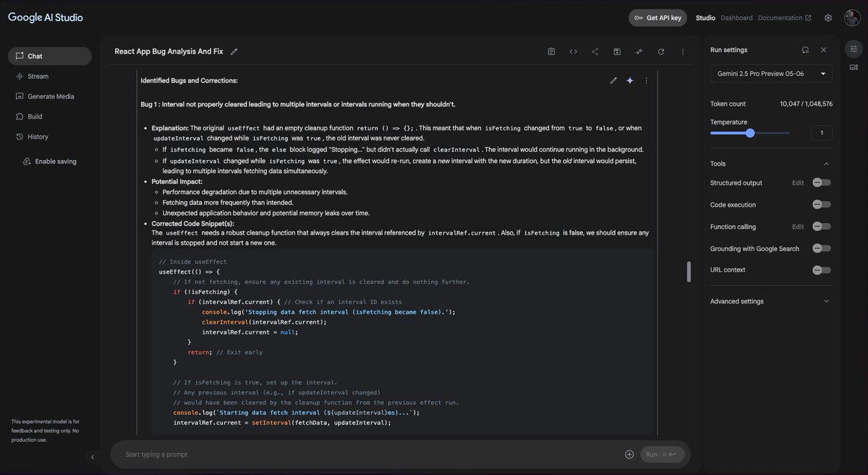Enable Grounding with Google Search
Viewport: 868px width, 475px height.
821,247
